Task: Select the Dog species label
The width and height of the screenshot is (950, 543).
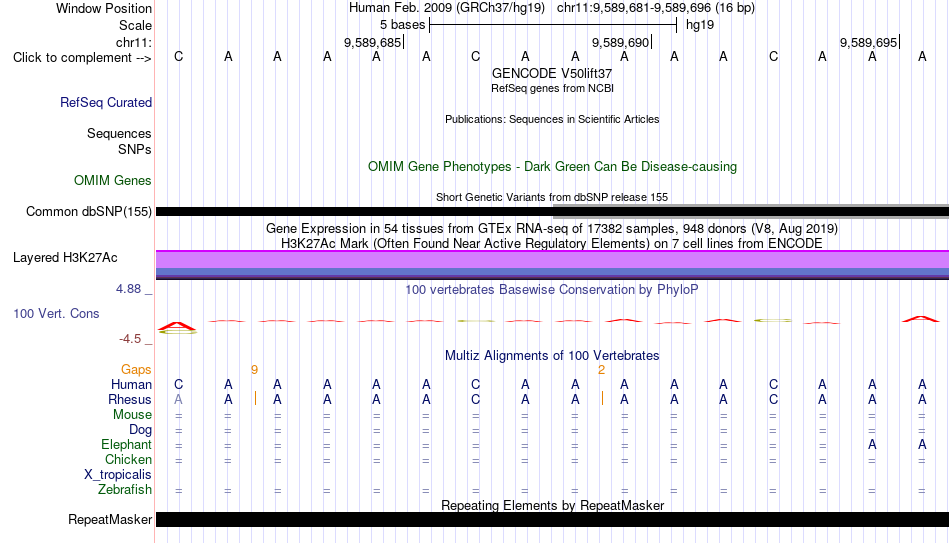Action: pos(140,430)
